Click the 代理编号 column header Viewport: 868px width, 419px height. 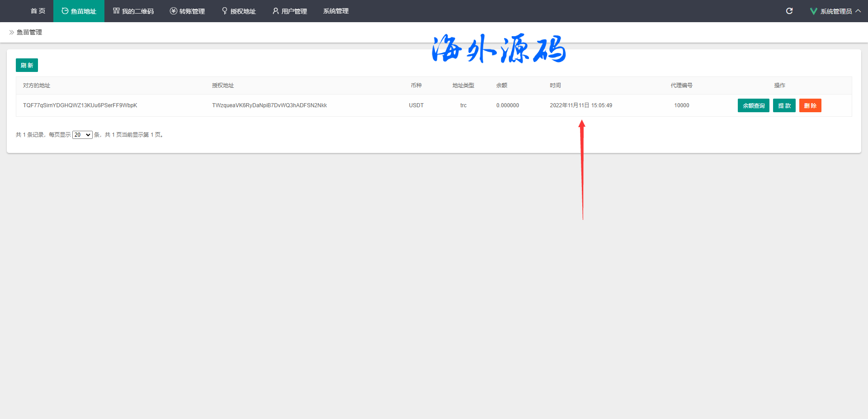pyautogui.click(x=681, y=86)
